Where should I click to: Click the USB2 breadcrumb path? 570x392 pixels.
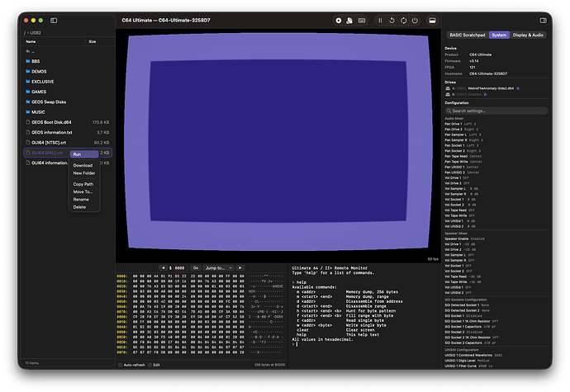click(36, 33)
